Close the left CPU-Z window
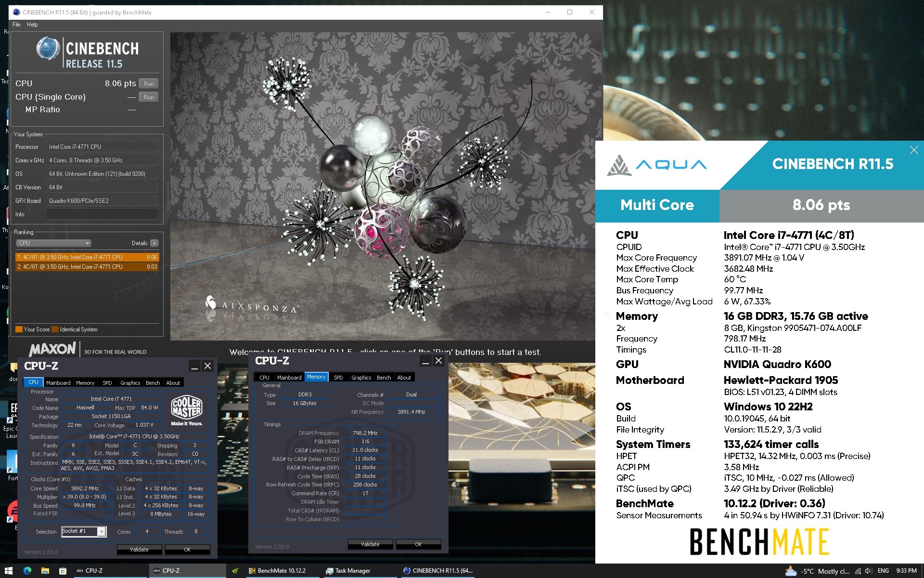Viewport: 924px width, 578px height. tap(208, 366)
